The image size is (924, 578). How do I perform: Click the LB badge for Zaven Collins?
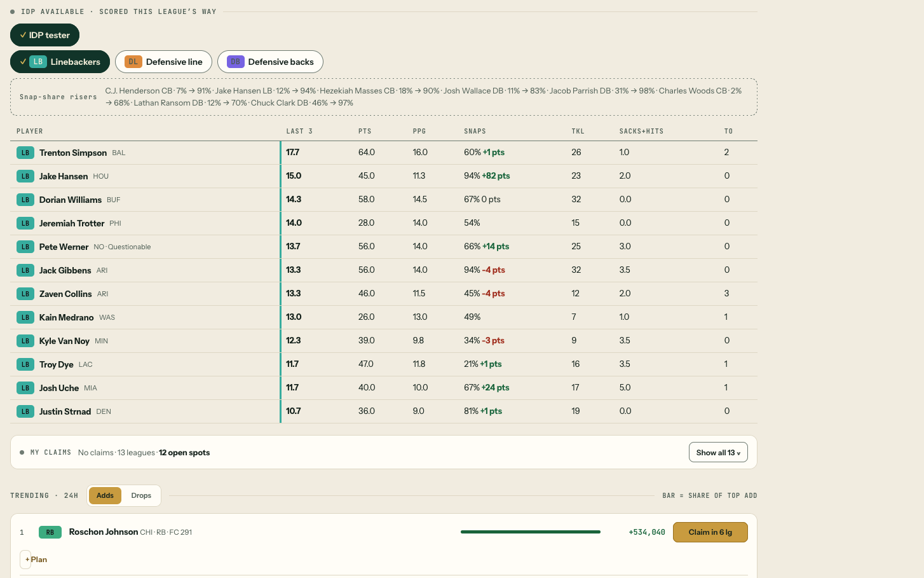click(25, 294)
